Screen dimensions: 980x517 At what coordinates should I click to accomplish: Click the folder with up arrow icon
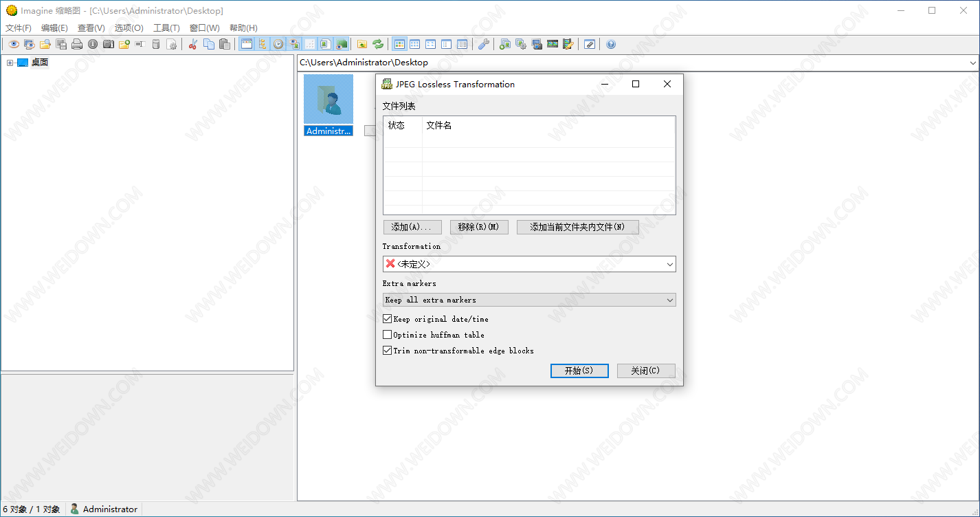[362, 44]
